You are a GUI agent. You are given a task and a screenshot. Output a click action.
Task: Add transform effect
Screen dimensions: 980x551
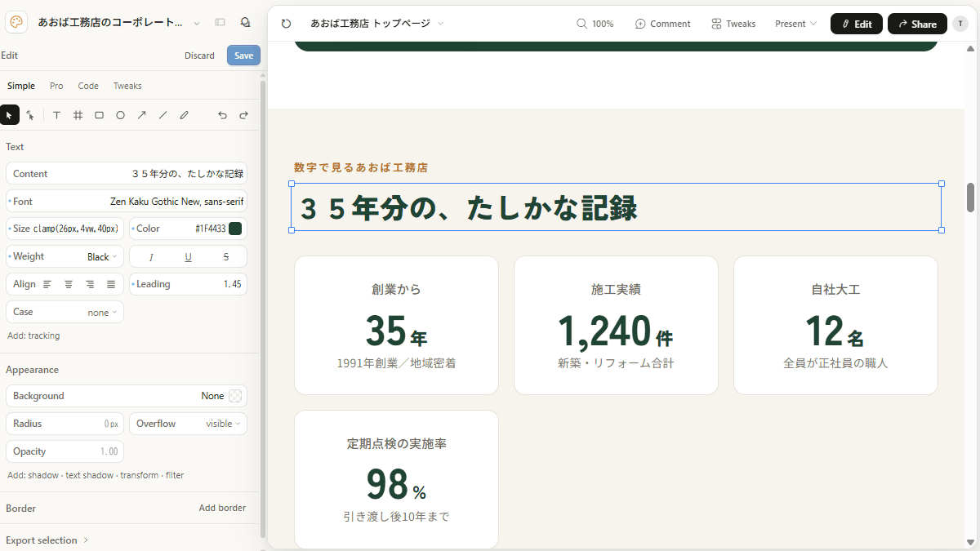pyautogui.click(x=140, y=475)
